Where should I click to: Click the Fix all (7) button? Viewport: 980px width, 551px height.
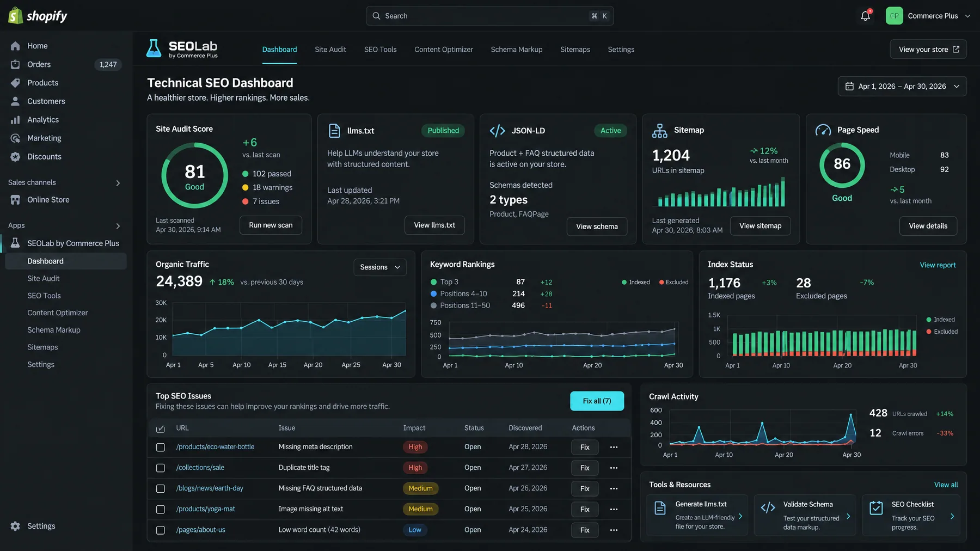597,401
